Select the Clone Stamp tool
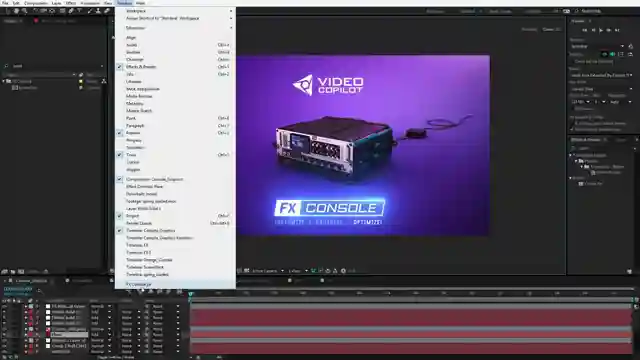The image size is (640, 360). [98, 11]
